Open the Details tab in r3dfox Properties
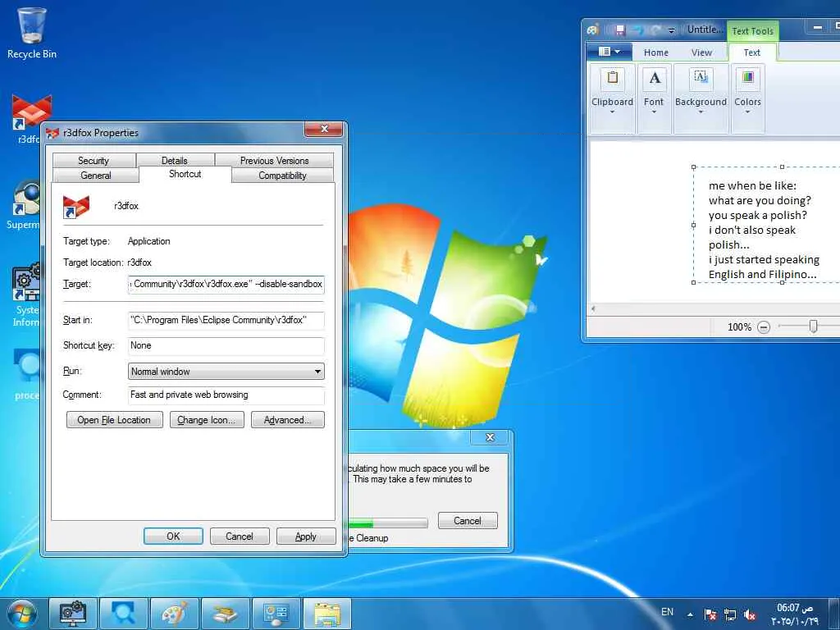The height and width of the screenshot is (630, 840). [175, 160]
